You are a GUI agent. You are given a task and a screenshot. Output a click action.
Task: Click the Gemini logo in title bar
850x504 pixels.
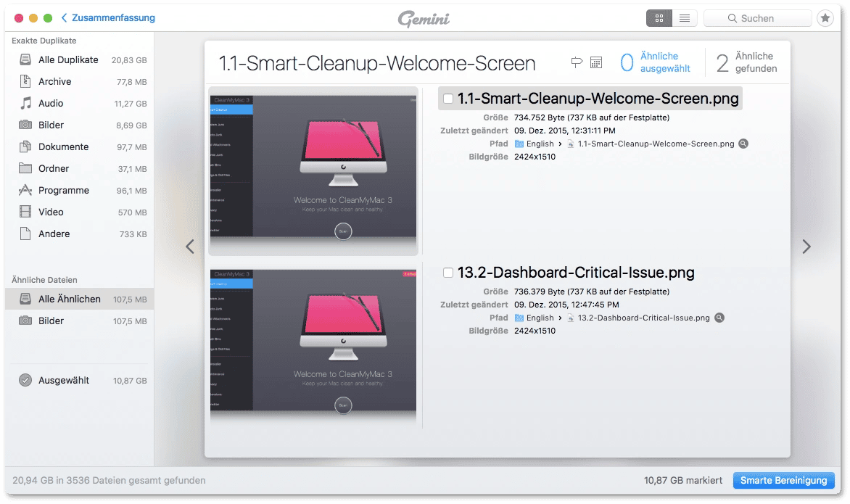coord(424,19)
